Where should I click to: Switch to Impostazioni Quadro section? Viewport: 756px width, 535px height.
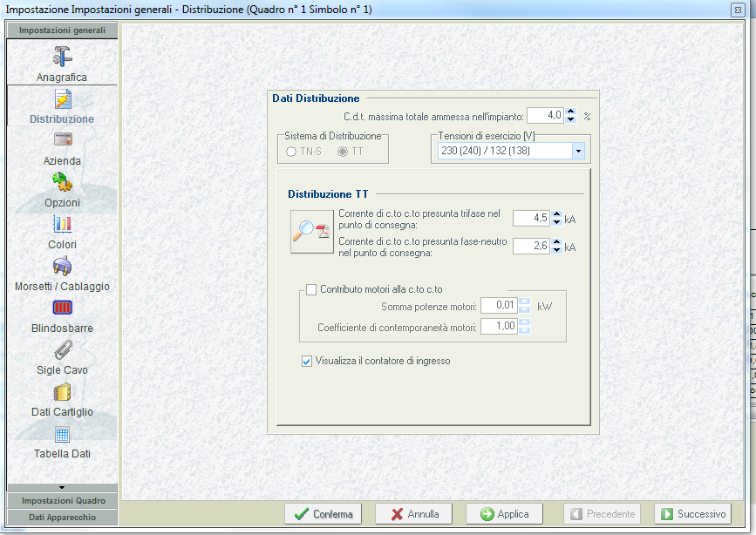click(x=63, y=501)
